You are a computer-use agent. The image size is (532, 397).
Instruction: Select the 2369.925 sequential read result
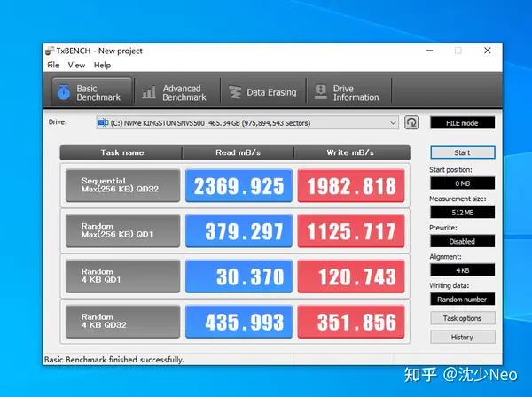(239, 185)
